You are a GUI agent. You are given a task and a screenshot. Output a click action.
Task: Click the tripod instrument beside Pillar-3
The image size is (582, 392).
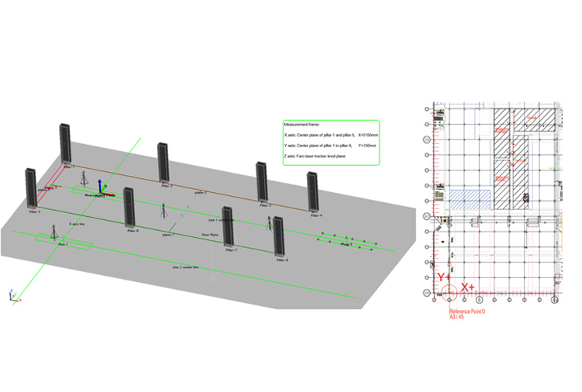click(x=268, y=223)
